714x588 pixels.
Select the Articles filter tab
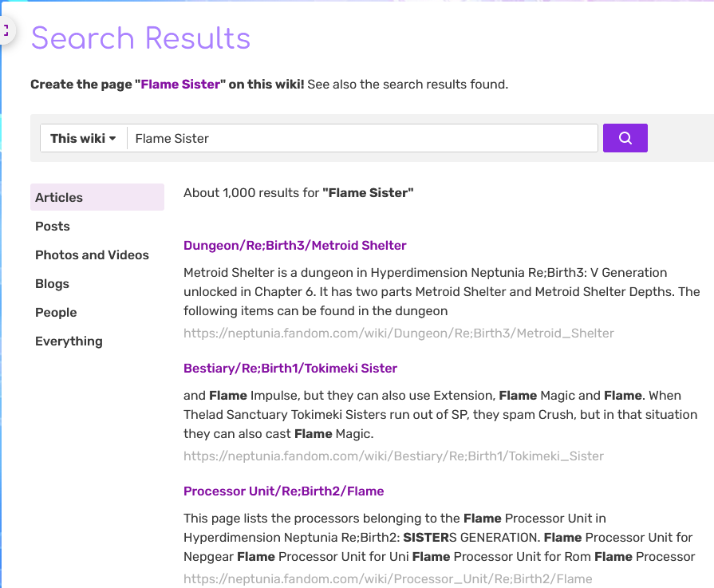tap(97, 197)
